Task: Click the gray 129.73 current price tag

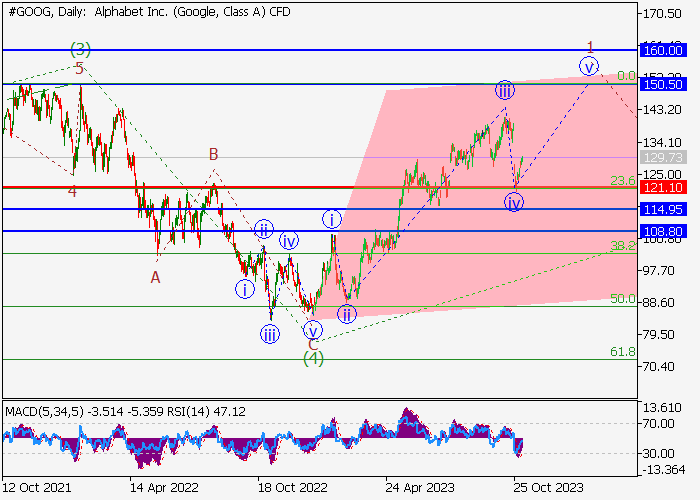Action: (663, 157)
